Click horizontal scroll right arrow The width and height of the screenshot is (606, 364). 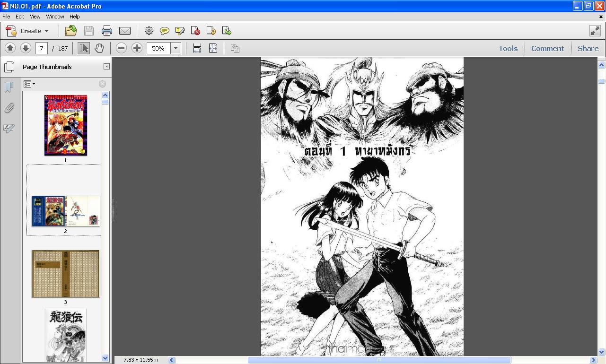tap(594, 360)
